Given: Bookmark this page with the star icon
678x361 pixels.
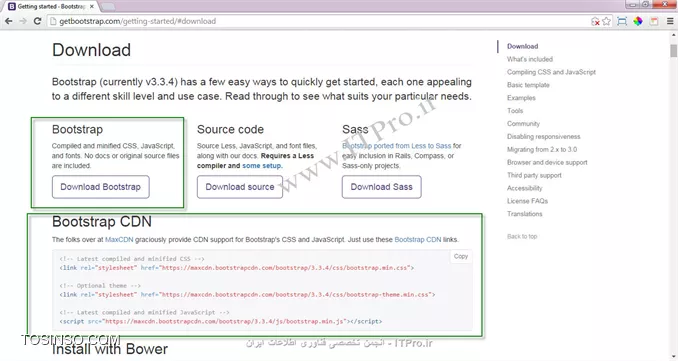Looking at the screenshot, I should coord(607,21).
